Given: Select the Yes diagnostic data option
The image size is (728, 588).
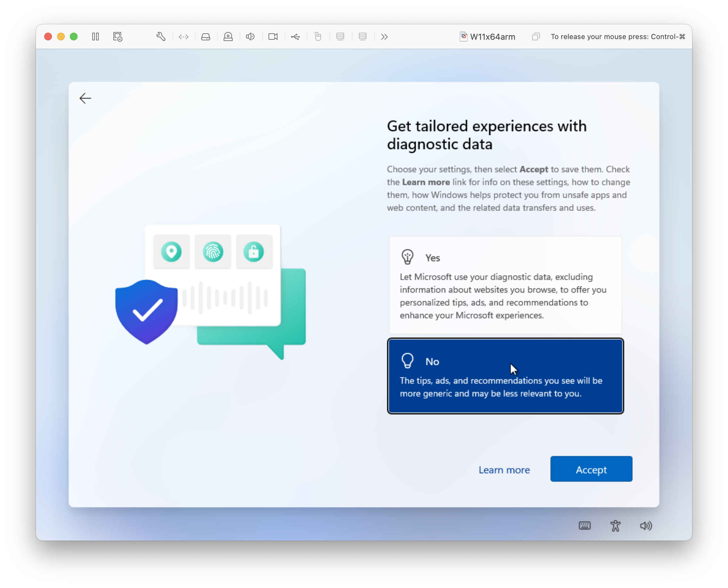Looking at the screenshot, I should (x=505, y=284).
